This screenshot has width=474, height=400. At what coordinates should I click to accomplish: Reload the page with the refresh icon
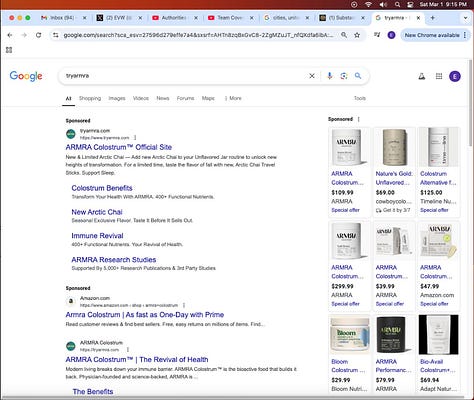[x=39, y=35]
